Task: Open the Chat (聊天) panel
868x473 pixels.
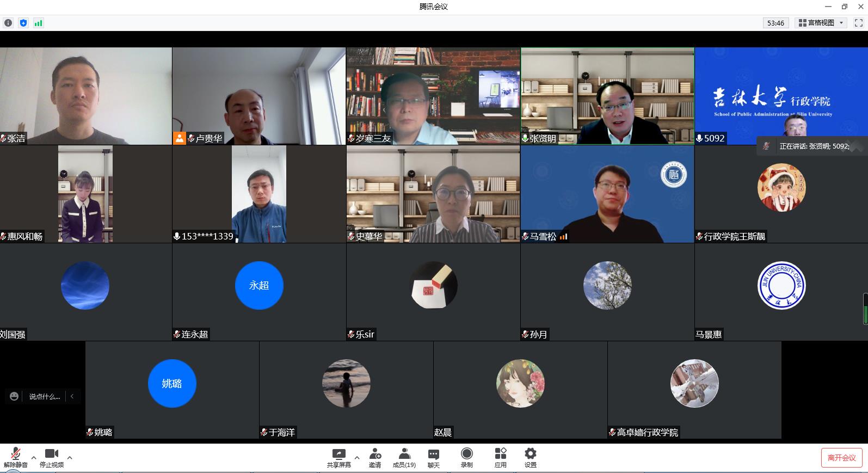Action: click(433, 458)
